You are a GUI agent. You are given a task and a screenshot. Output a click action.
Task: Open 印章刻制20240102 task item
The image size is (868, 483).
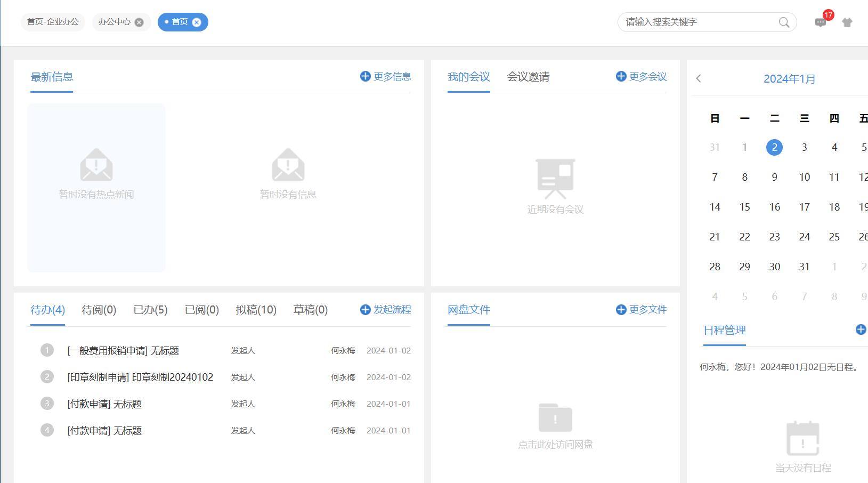(x=140, y=377)
